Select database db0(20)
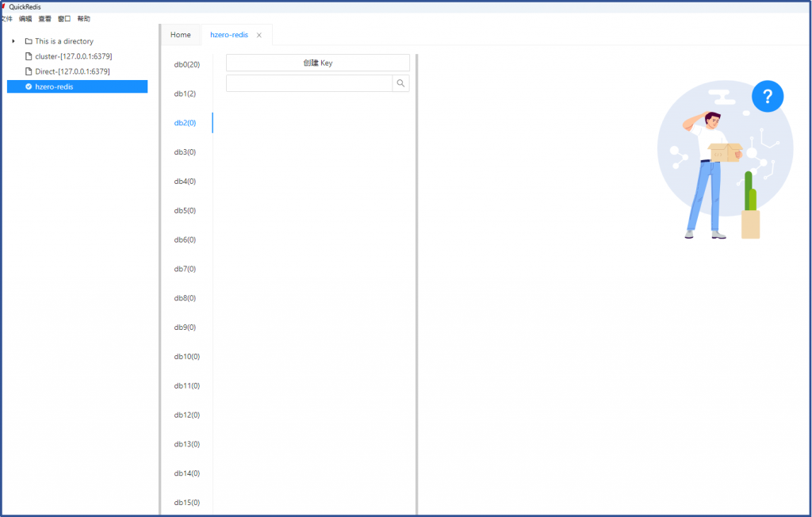 pos(186,64)
